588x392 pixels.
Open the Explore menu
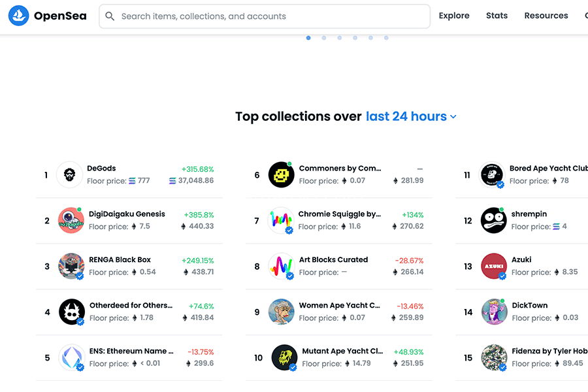454,16
